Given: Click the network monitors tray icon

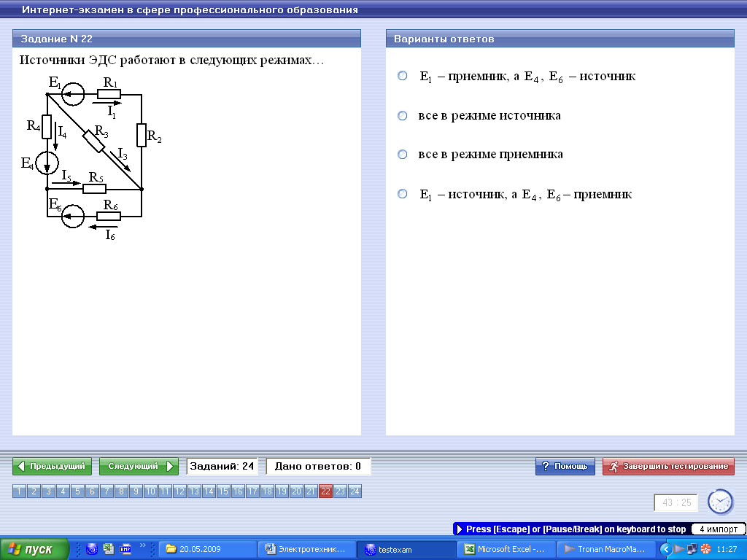Looking at the screenshot, I should [x=692, y=550].
